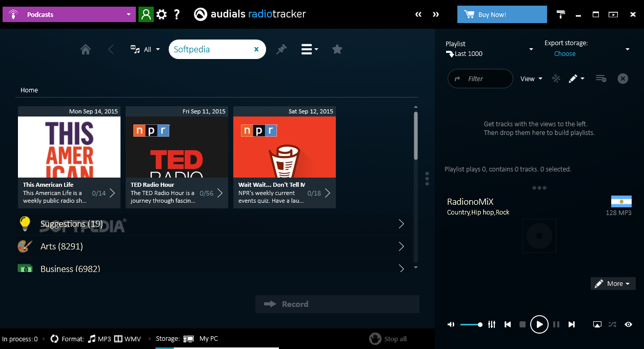644x349 pixels.
Task: Click the playlist shuffle sparkle icon
Action: click(x=556, y=79)
